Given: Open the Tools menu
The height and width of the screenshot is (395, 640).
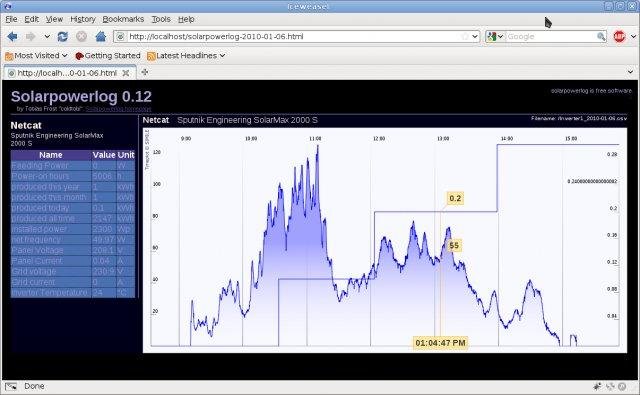Looking at the screenshot, I should click(161, 19).
